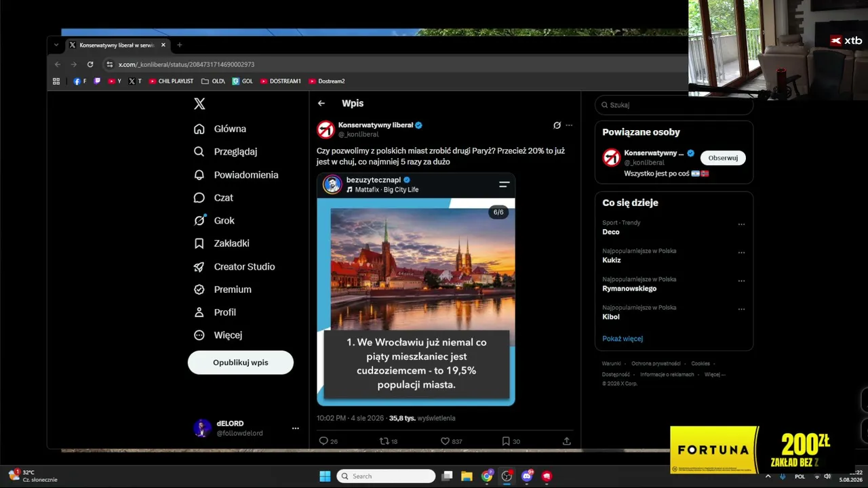
Task: Click the browser address bar URL
Action: coord(186,64)
